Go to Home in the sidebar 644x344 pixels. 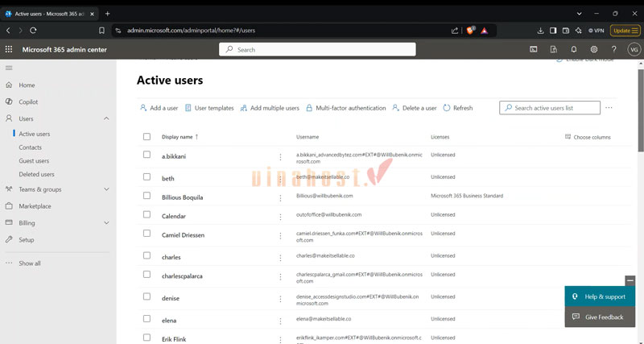[27, 85]
